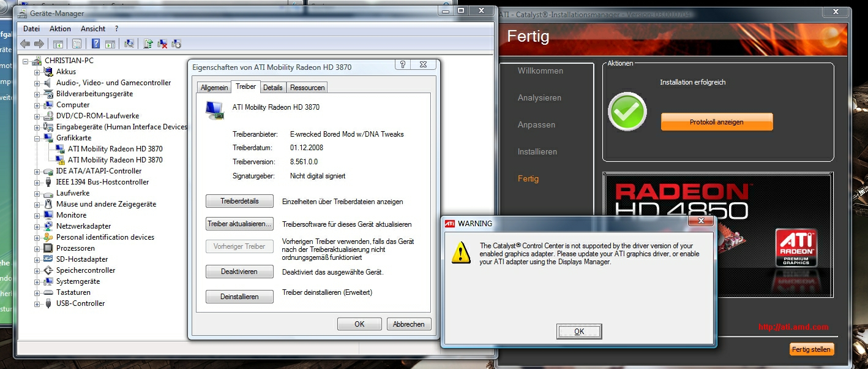Expand the Computer node

37,105
